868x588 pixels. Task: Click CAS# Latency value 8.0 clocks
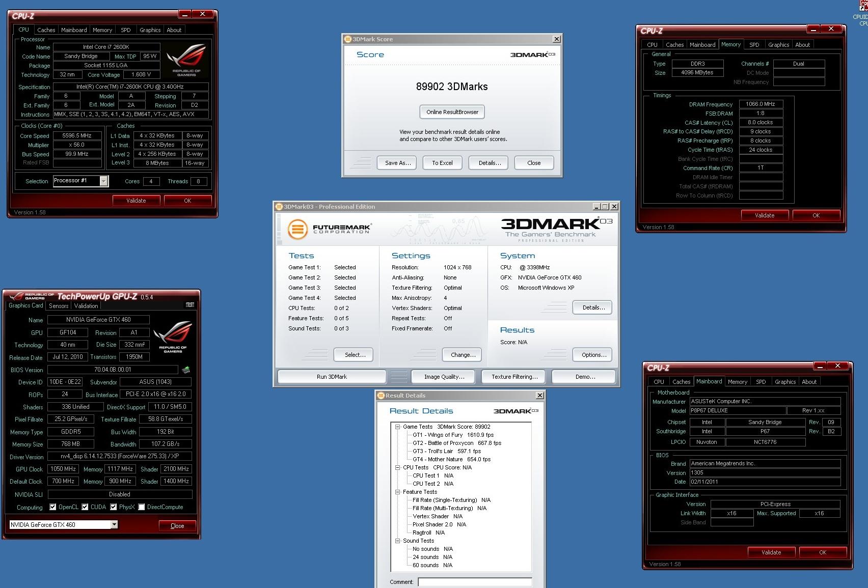click(761, 122)
